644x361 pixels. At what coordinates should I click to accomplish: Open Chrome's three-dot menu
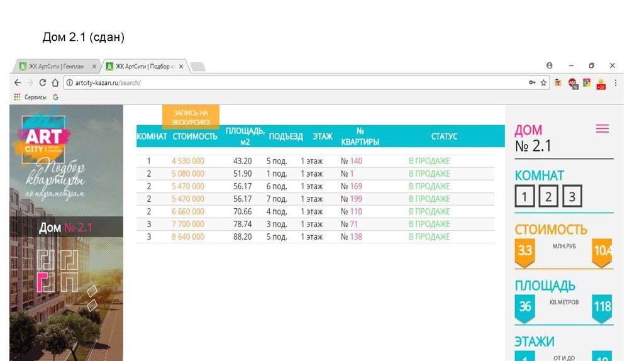point(615,82)
